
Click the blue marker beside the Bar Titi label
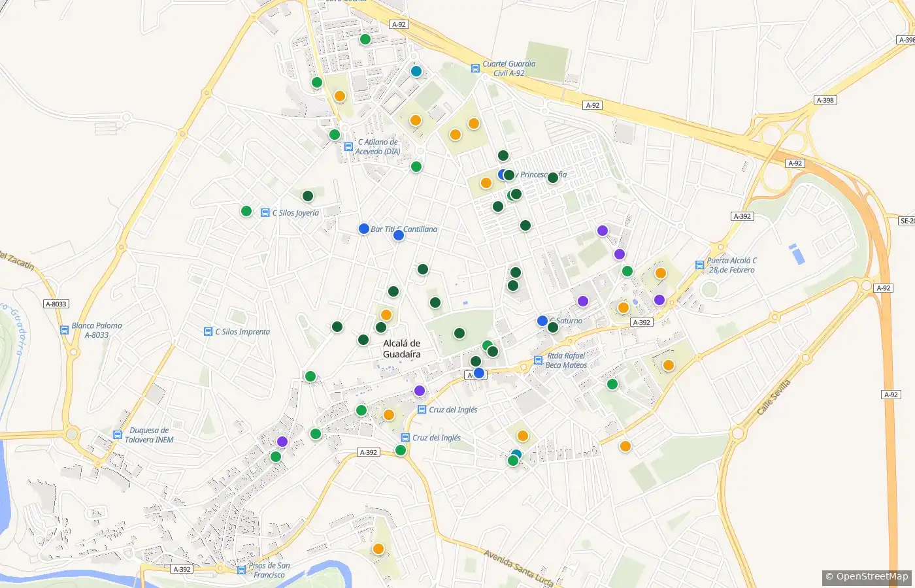(364, 229)
